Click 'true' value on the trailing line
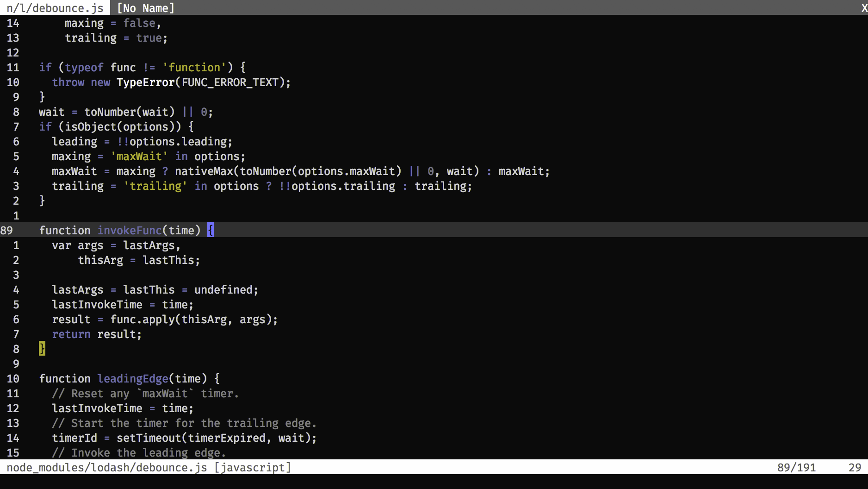 point(149,38)
